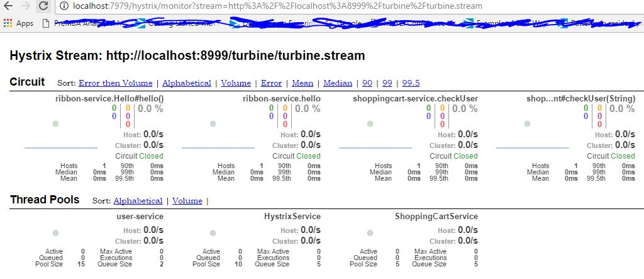
Task: Open the Apps grid icon in bookmarks bar
Action: tap(8, 23)
